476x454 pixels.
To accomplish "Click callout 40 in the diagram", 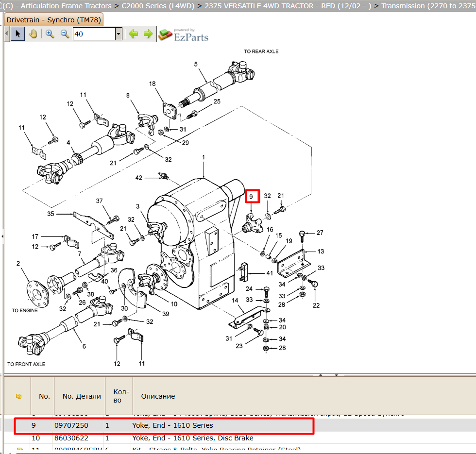I will click(x=104, y=281).
